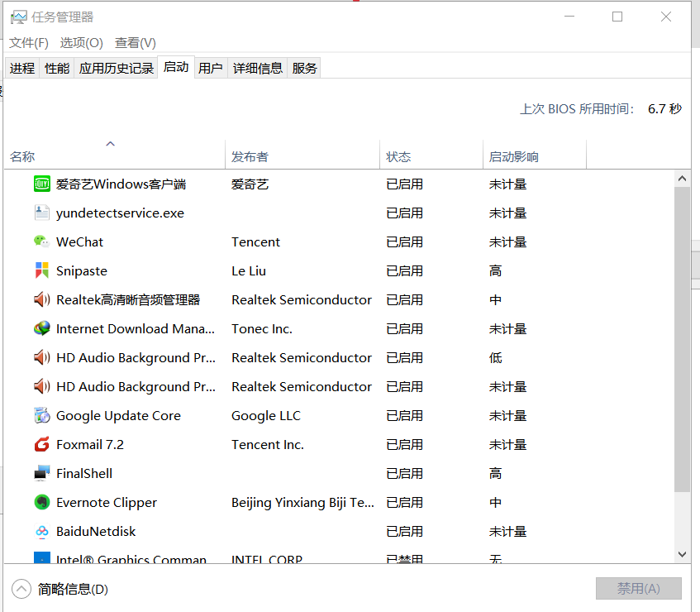700x612 pixels.
Task: Click the Internet Download Manager icon
Action: [x=42, y=328]
